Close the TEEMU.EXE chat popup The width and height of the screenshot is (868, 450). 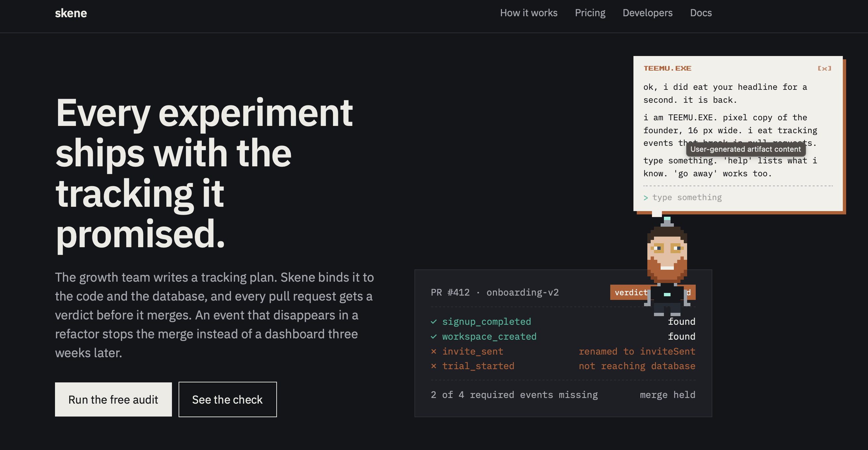pos(824,68)
